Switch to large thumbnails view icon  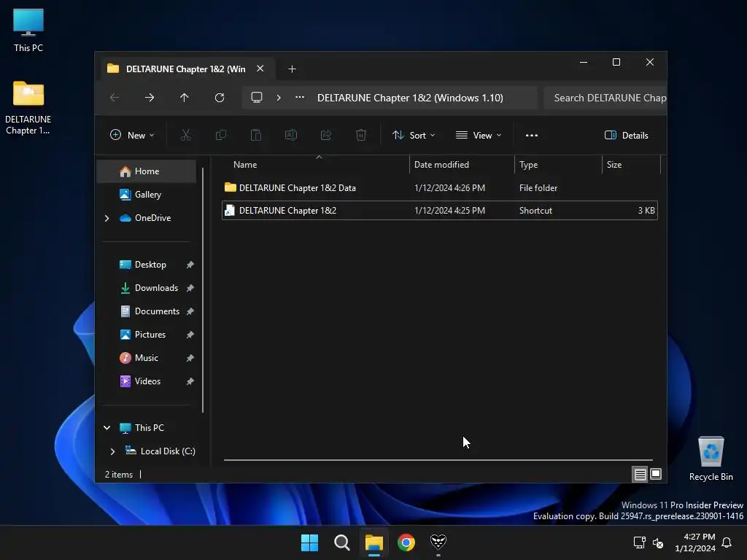pyautogui.click(x=656, y=474)
